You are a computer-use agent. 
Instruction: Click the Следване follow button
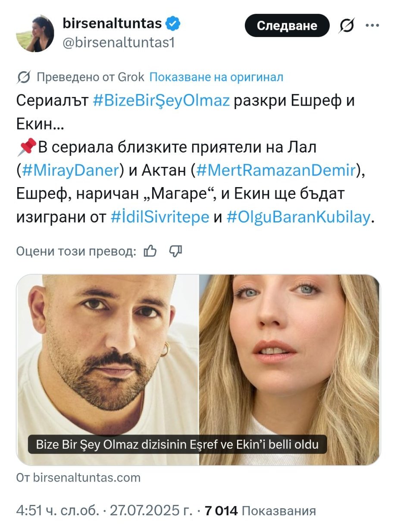coord(287,26)
